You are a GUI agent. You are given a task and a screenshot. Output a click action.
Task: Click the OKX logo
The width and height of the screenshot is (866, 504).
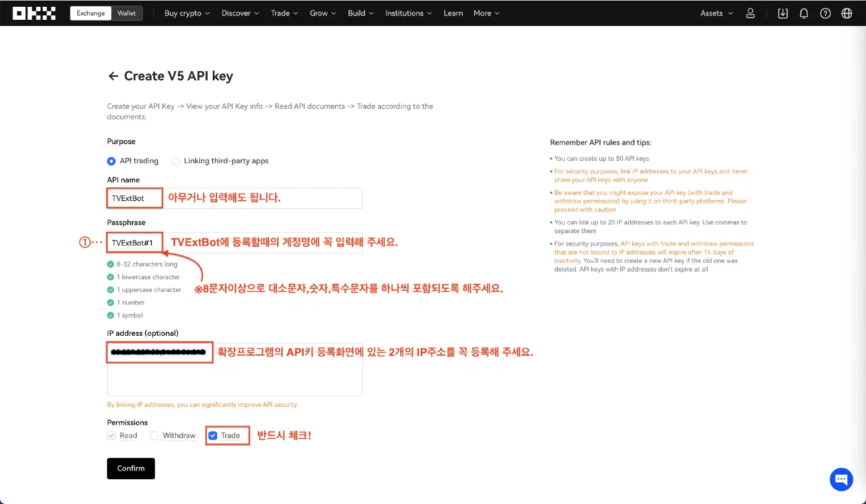pos(34,13)
